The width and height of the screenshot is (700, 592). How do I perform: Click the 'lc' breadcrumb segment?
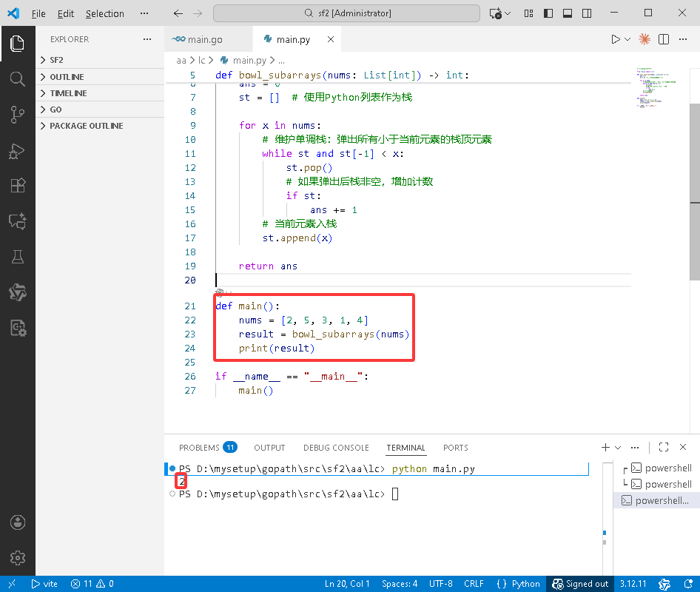coord(202,60)
